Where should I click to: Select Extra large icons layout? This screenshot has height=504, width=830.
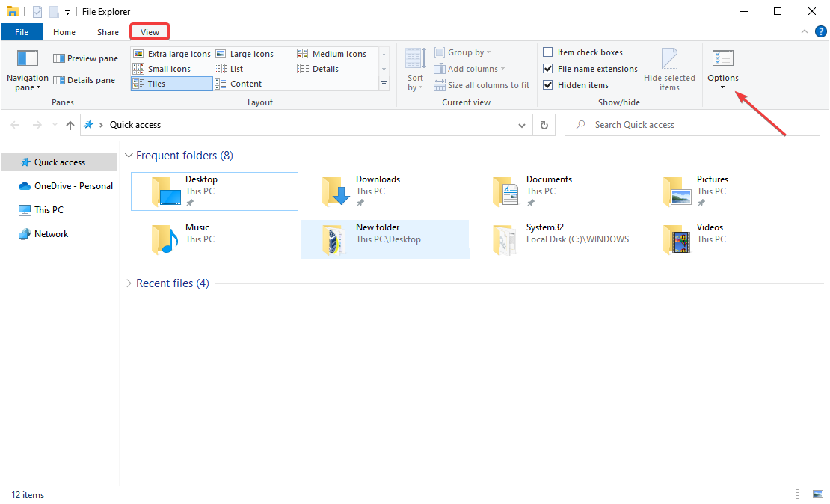point(172,54)
